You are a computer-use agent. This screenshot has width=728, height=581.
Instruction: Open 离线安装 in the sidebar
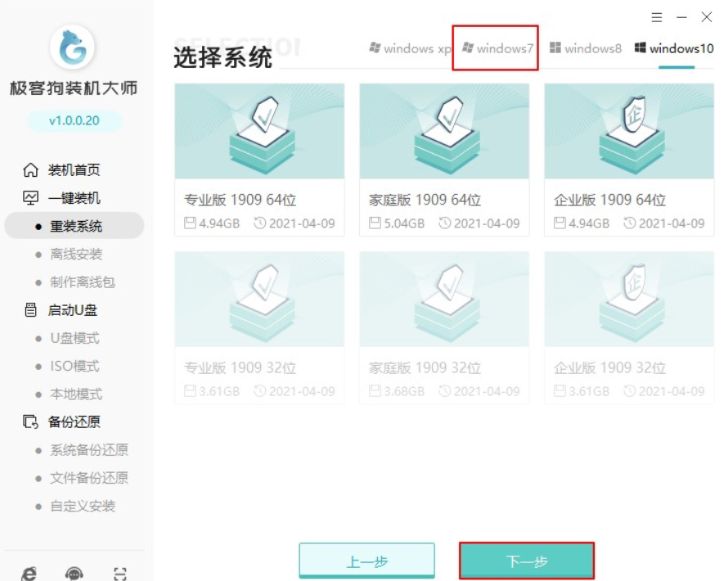tap(76, 254)
